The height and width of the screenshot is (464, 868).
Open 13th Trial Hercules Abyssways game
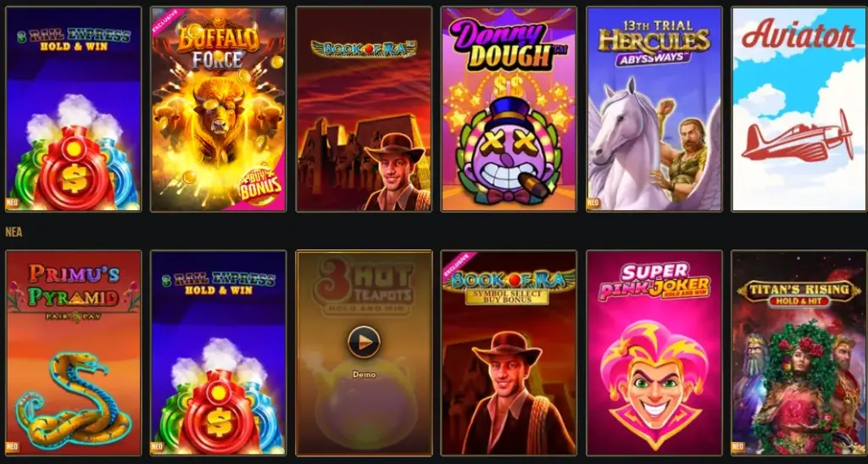[x=654, y=109]
